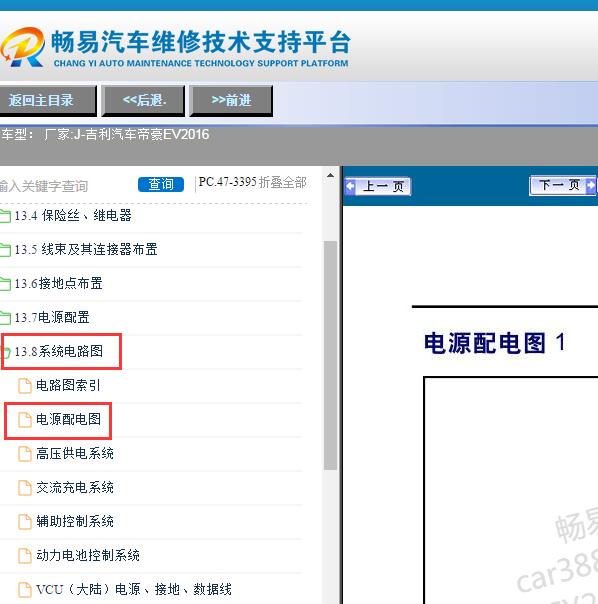The image size is (598, 604).
Task: Click the folder icon of 13.7电源配置
Action: coord(5,318)
